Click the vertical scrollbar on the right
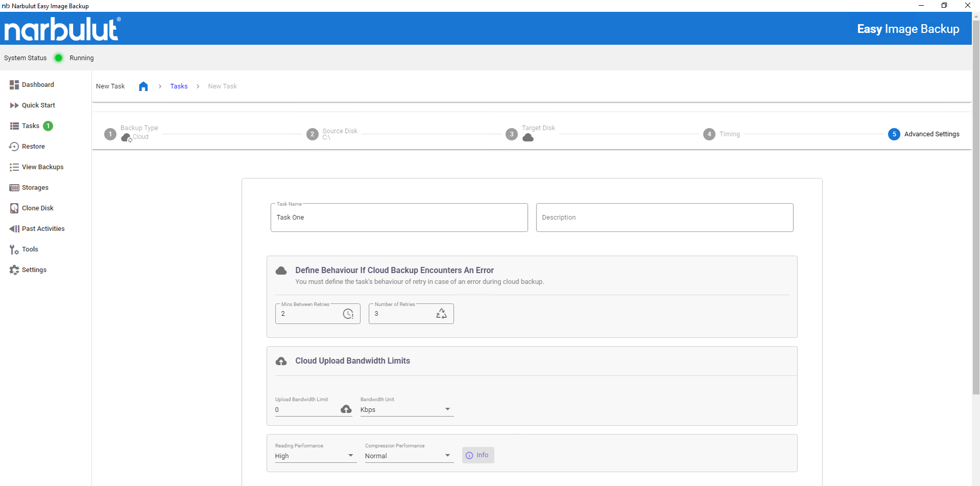The height and width of the screenshot is (486, 980). 976,206
